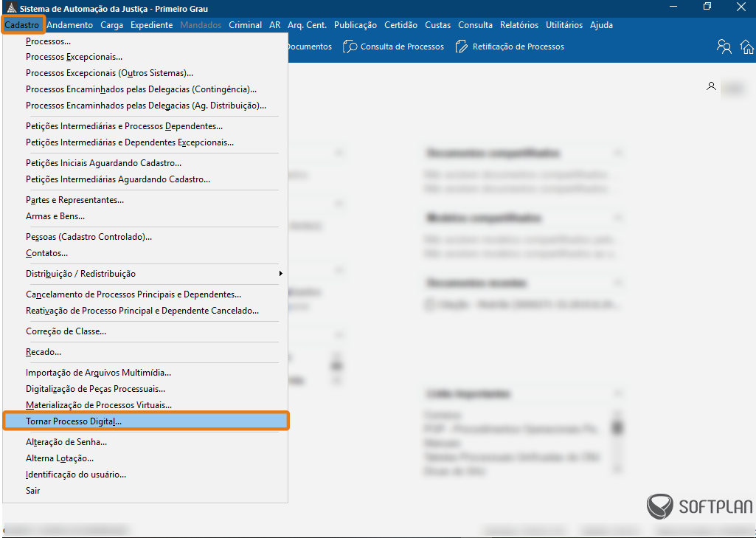Viewport: 756px width, 538px height.
Task: Open the Andamento menu
Action: coord(70,24)
